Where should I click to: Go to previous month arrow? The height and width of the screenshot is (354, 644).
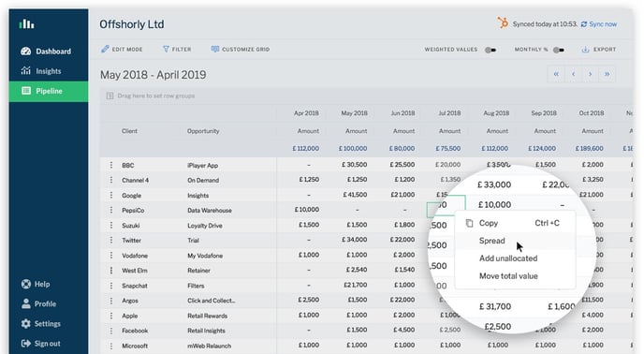[574, 74]
